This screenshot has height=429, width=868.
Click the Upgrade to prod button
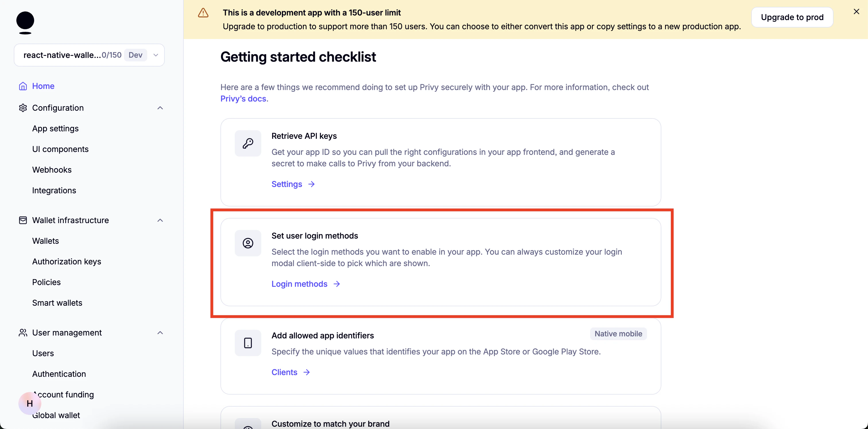792,17
